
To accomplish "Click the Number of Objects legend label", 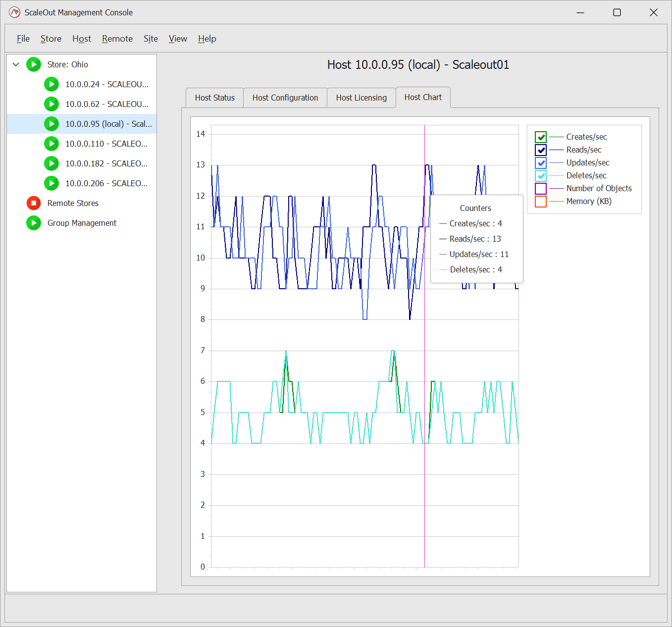I will 599,189.
